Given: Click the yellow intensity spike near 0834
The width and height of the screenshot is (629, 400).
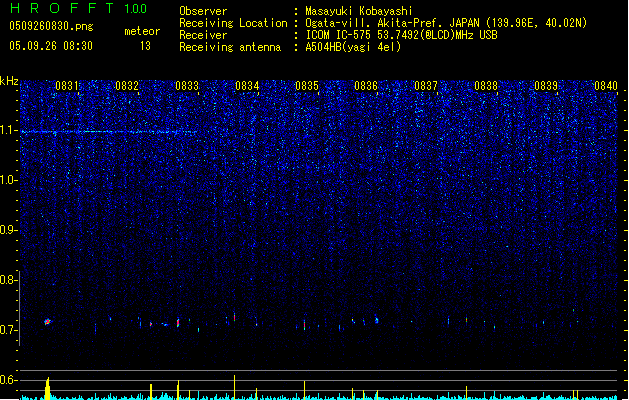Looking at the screenshot, I should click(x=234, y=387).
